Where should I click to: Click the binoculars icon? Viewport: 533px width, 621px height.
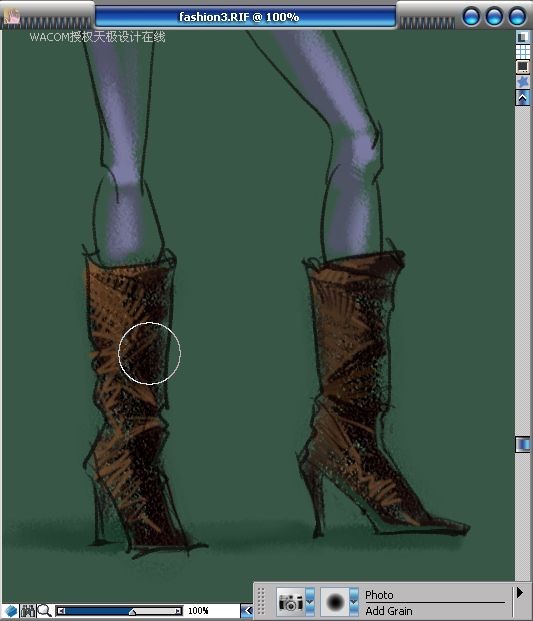click(28, 611)
